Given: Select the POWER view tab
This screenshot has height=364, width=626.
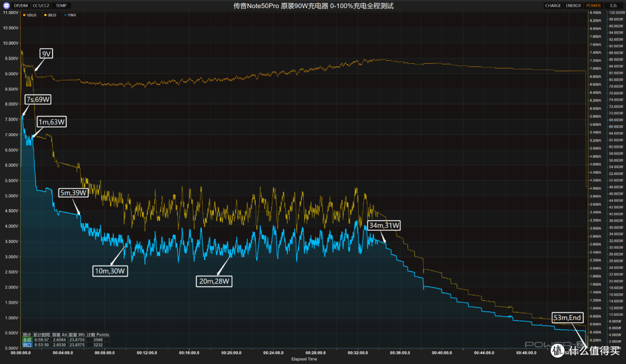Looking at the screenshot, I should (x=594, y=6).
